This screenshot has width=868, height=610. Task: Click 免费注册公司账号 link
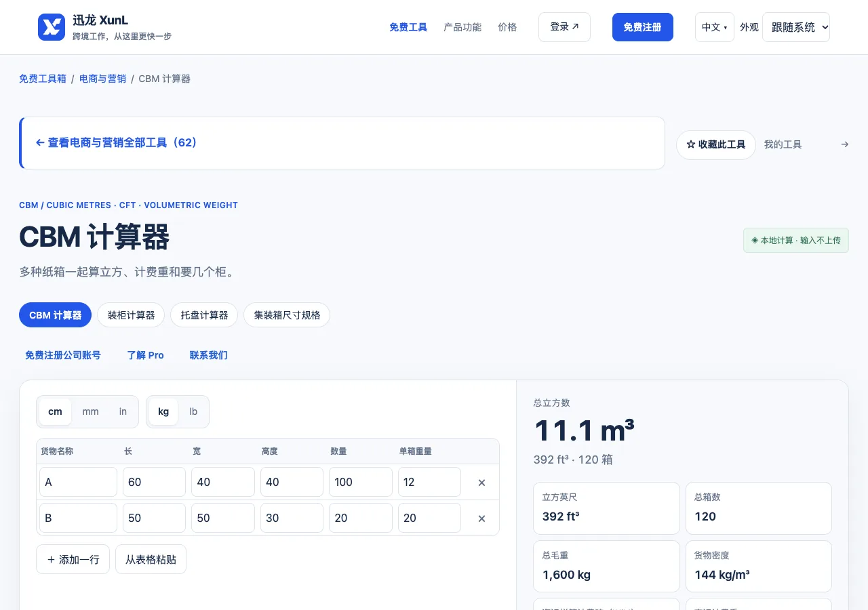[63, 355]
